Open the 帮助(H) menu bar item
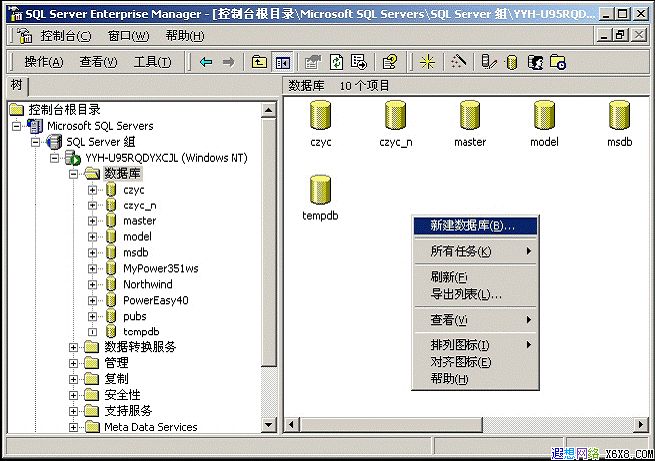The height and width of the screenshot is (461, 655). (x=185, y=36)
